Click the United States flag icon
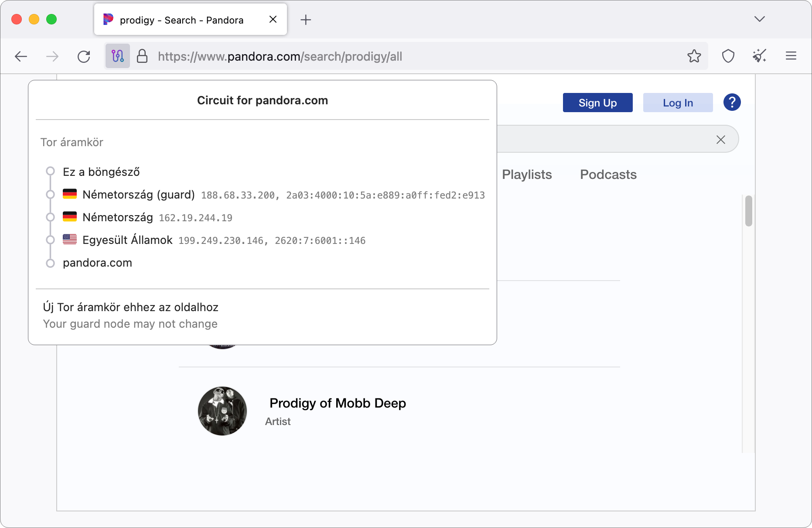 [x=70, y=239]
